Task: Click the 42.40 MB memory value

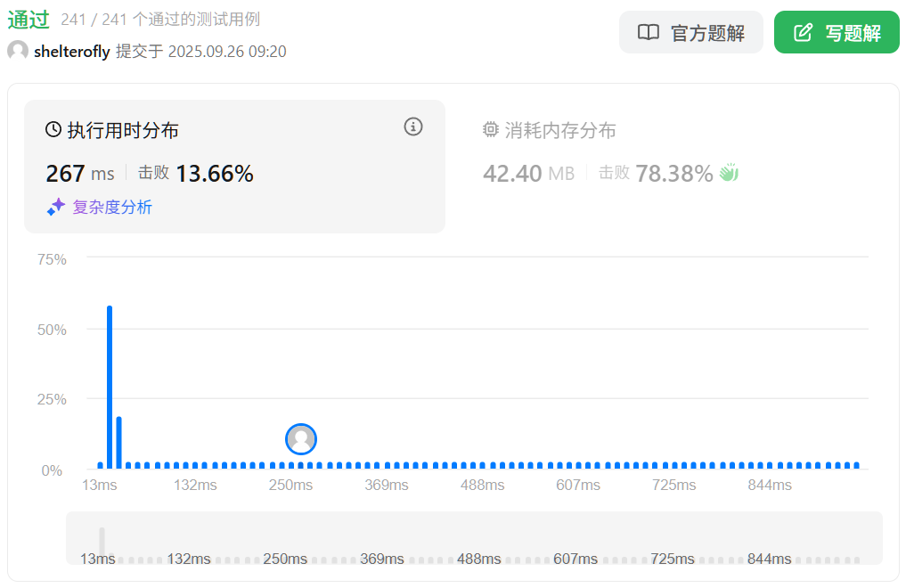Action: 528,173
